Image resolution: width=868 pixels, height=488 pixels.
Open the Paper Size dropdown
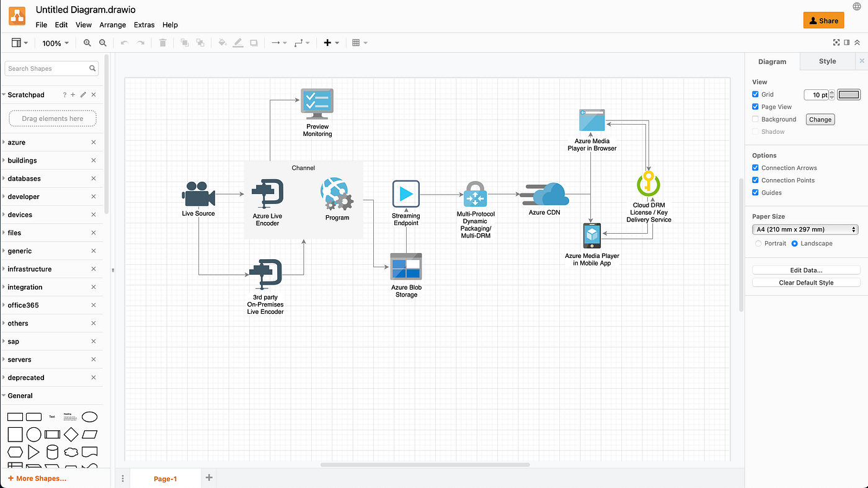pos(805,229)
